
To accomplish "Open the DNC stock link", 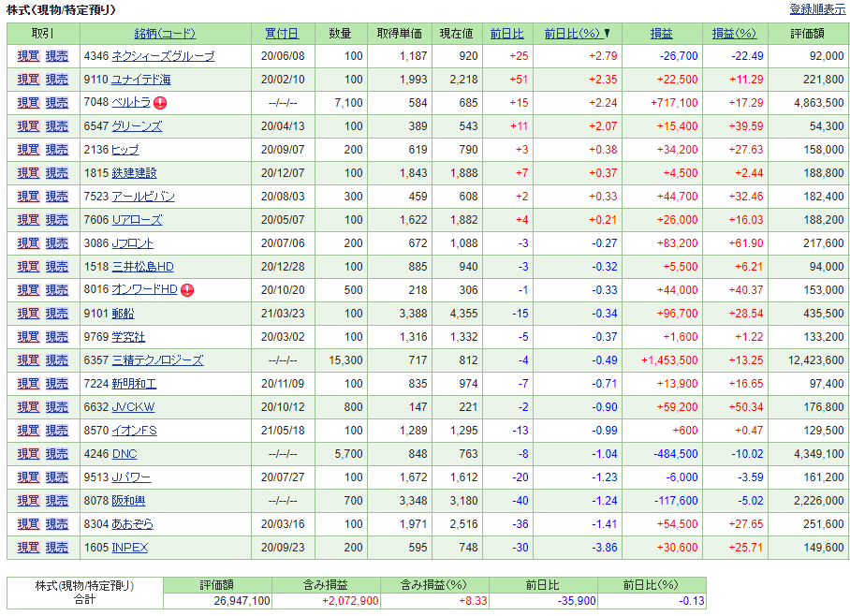I will 125,453.
